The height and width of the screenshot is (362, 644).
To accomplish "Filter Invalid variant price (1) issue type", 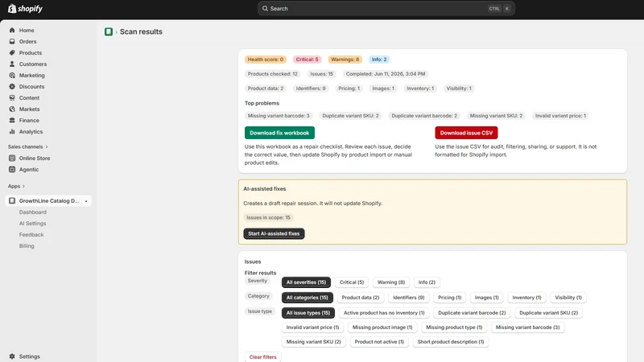I will tap(312, 327).
